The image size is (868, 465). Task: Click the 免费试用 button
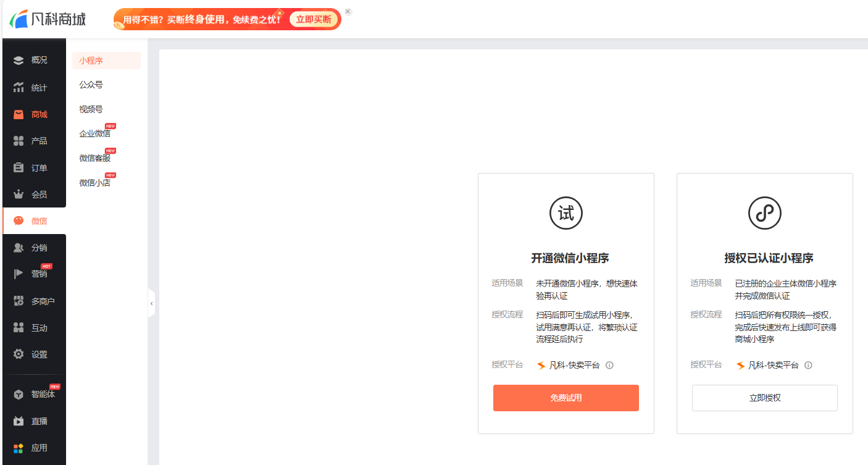(566, 398)
